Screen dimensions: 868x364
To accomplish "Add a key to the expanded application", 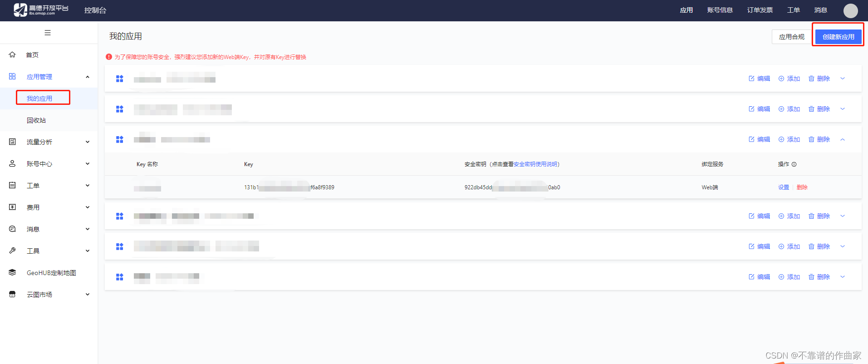I will (x=789, y=139).
